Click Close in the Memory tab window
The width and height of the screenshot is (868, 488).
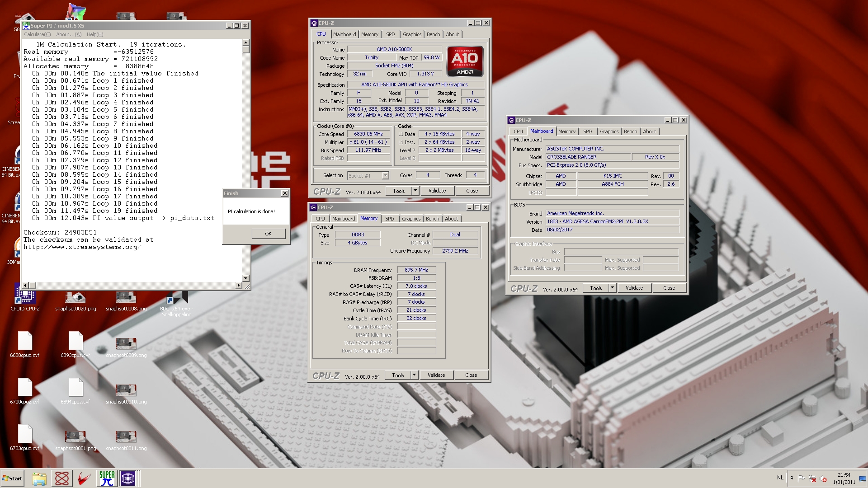click(x=471, y=375)
